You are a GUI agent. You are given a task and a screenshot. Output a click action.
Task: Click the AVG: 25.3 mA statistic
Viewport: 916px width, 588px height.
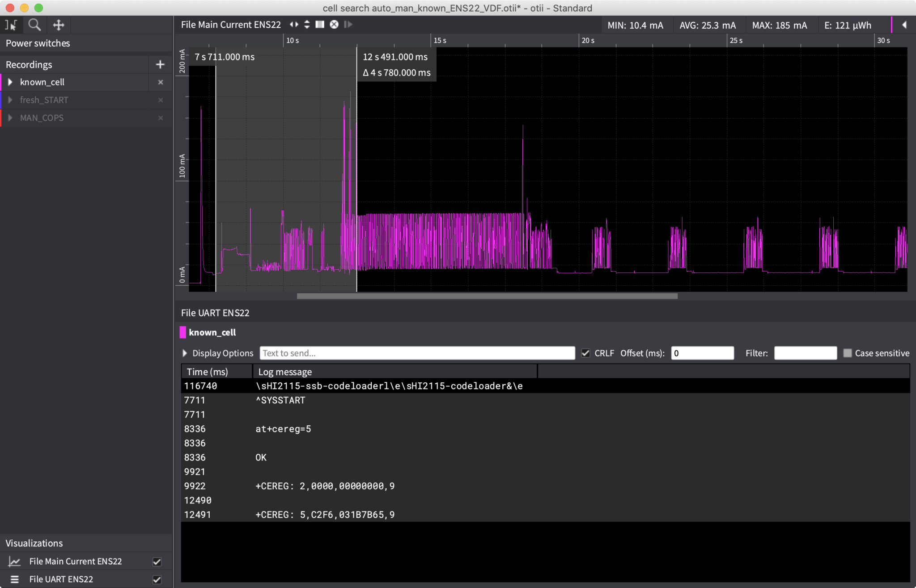(x=708, y=25)
